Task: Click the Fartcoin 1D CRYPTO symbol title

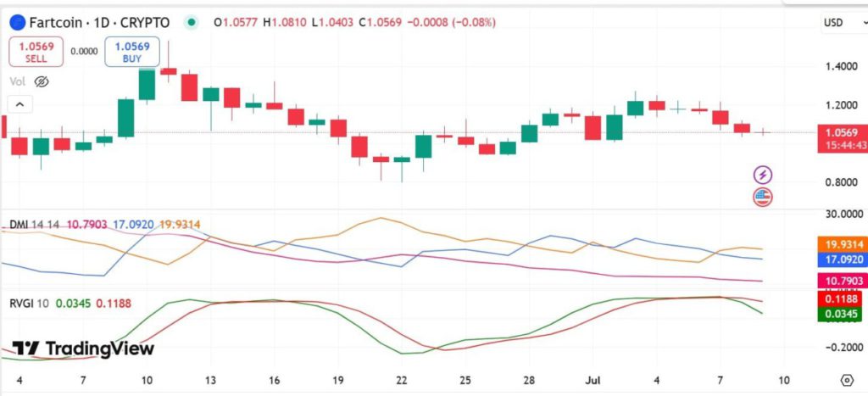Action: (100, 22)
